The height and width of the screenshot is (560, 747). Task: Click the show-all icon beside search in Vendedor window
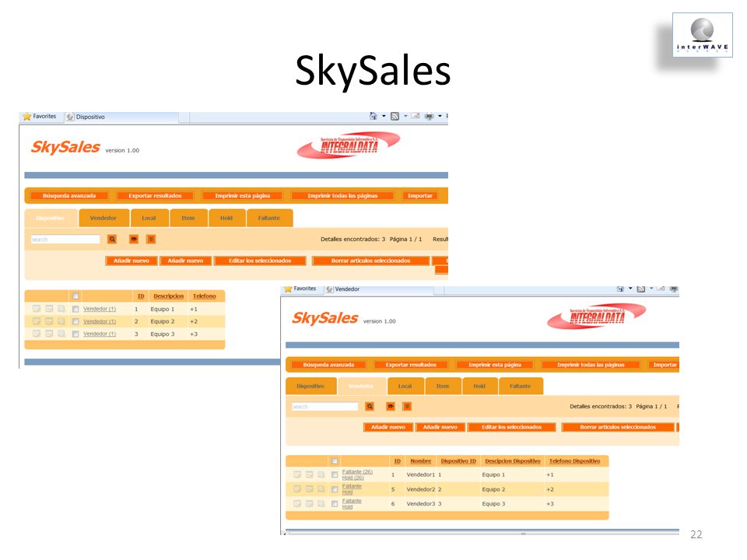coord(391,406)
